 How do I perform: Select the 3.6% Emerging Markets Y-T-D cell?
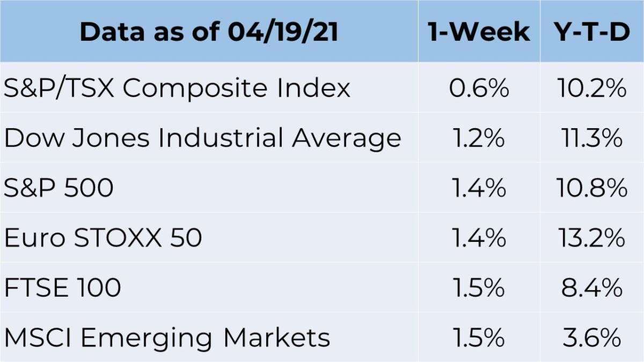click(x=592, y=337)
